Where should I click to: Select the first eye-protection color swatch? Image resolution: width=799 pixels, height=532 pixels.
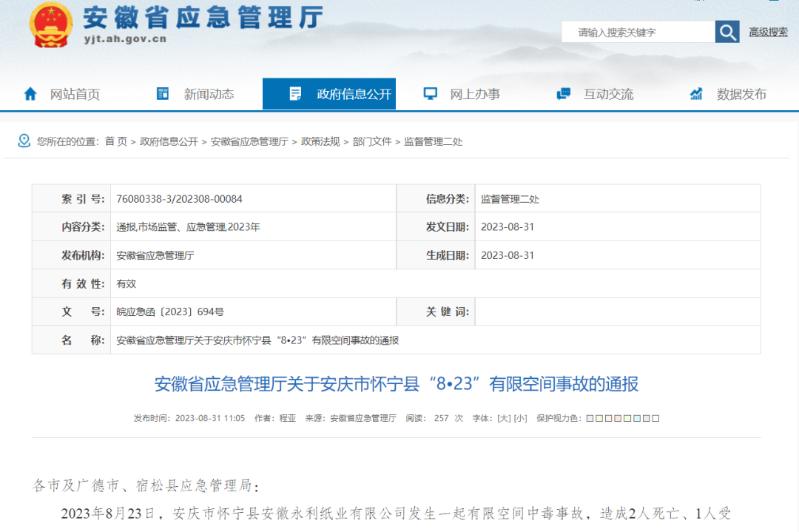pos(590,419)
